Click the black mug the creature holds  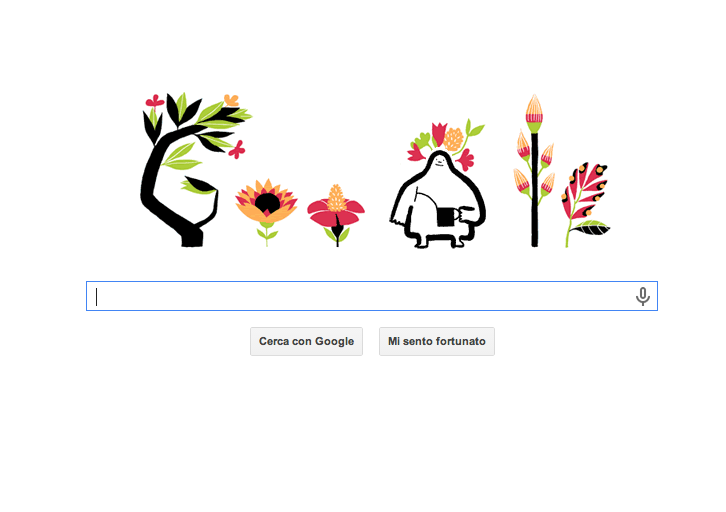[x=446, y=217]
